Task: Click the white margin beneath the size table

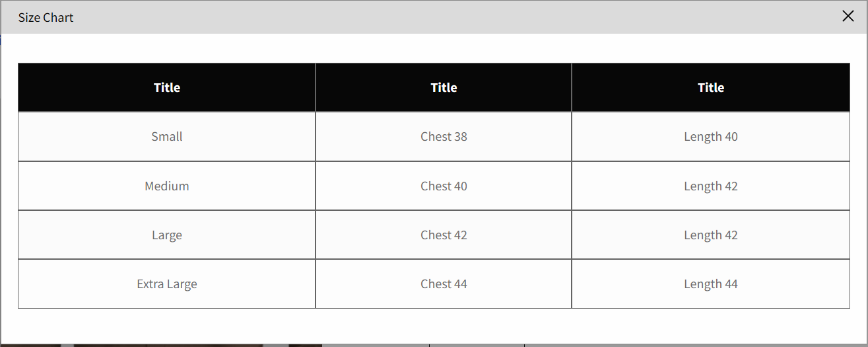Action: [429, 325]
